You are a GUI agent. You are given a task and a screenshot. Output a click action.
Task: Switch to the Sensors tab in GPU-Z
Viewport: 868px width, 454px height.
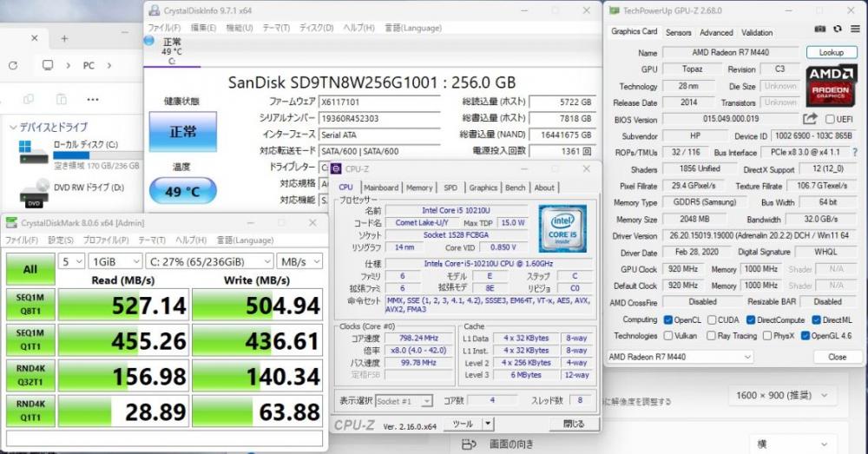point(678,33)
